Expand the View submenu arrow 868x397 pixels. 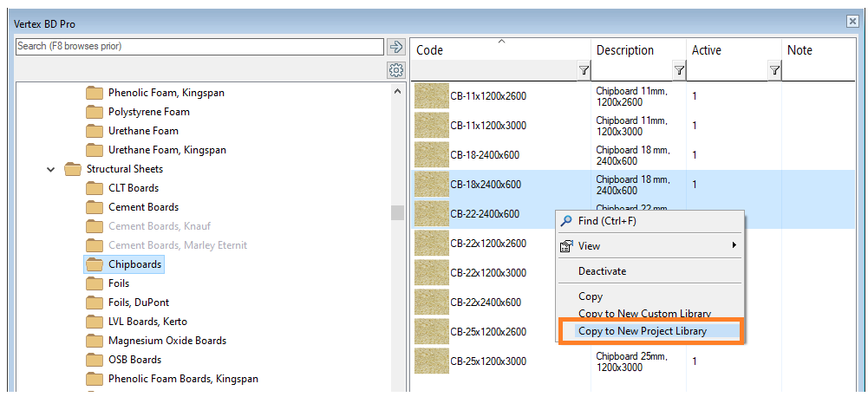click(734, 246)
